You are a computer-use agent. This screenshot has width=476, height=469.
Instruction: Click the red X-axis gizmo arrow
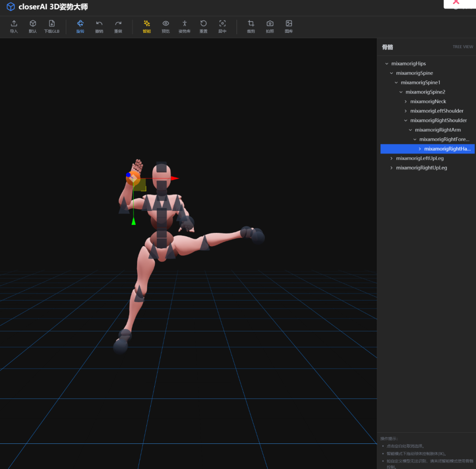pos(175,178)
